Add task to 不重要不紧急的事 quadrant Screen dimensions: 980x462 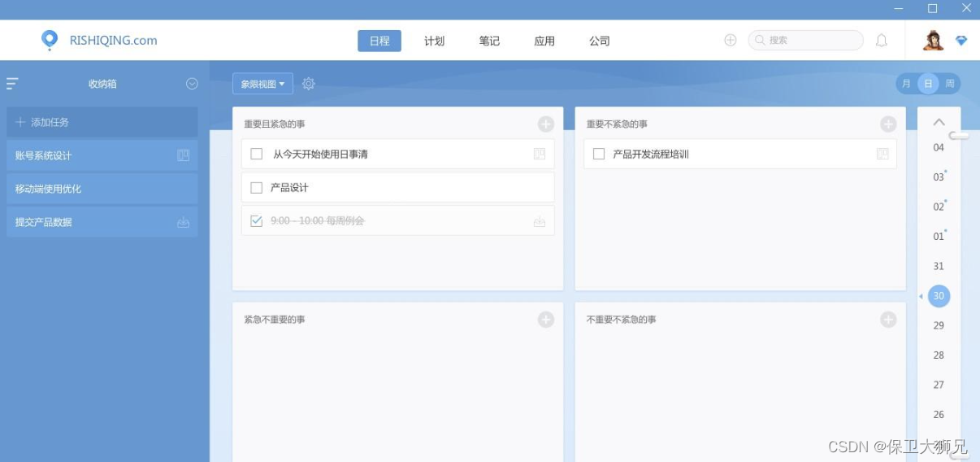(888, 320)
